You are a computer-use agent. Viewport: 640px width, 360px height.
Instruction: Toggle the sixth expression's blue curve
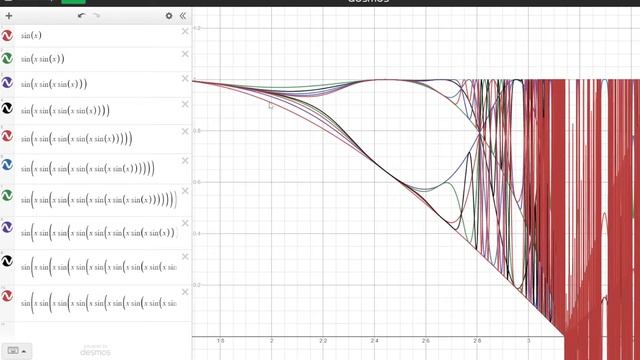pyautogui.click(x=7, y=165)
